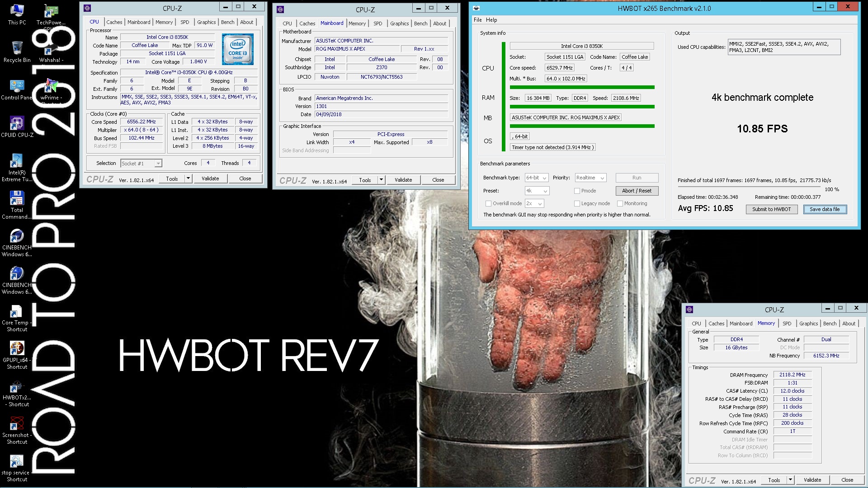Enable Pmode checkbox in HWBOT x265

(577, 191)
